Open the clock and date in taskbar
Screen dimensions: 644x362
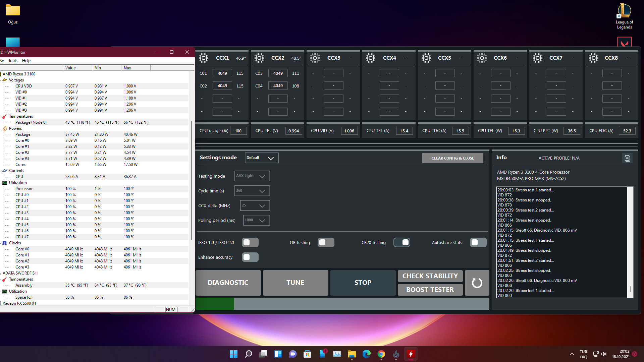(621, 354)
